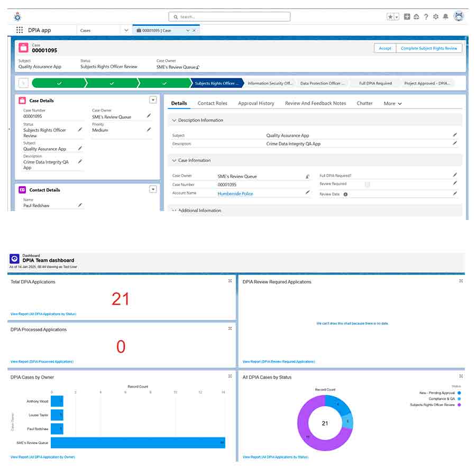Open the Case Details panel dropdown
Viewport: 476px width, 476px height.
[153, 100]
